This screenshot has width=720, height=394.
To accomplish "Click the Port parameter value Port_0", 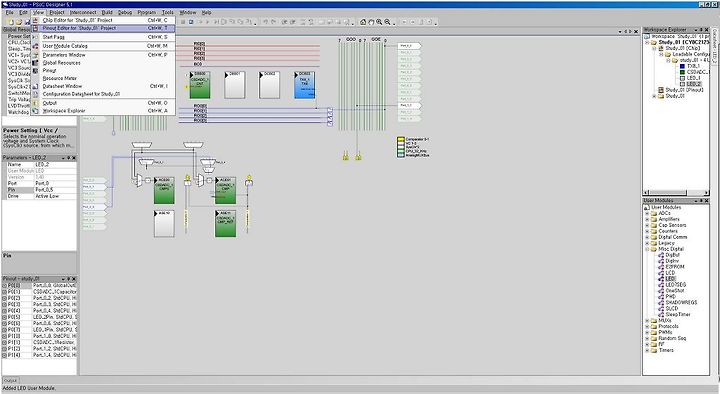I will click(55, 183).
